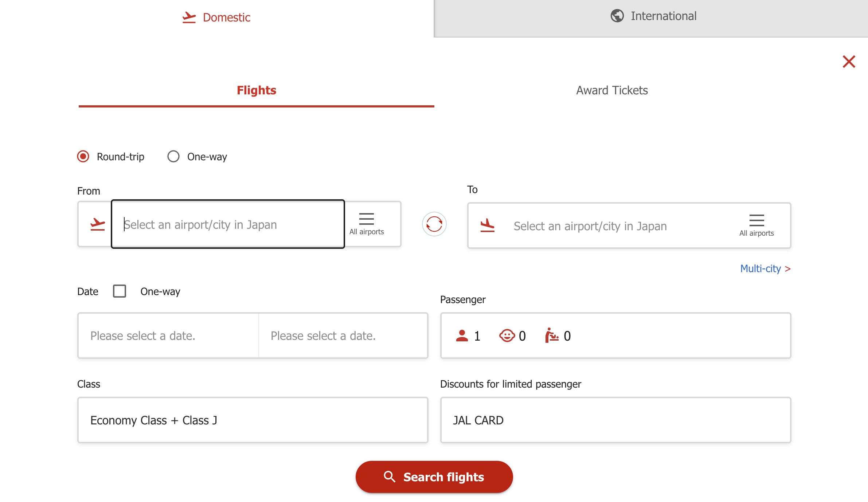This screenshot has height=502, width=868.
Task: Close the flight search panel with the X
Action: pyautogui.click(x=849, y=62)
